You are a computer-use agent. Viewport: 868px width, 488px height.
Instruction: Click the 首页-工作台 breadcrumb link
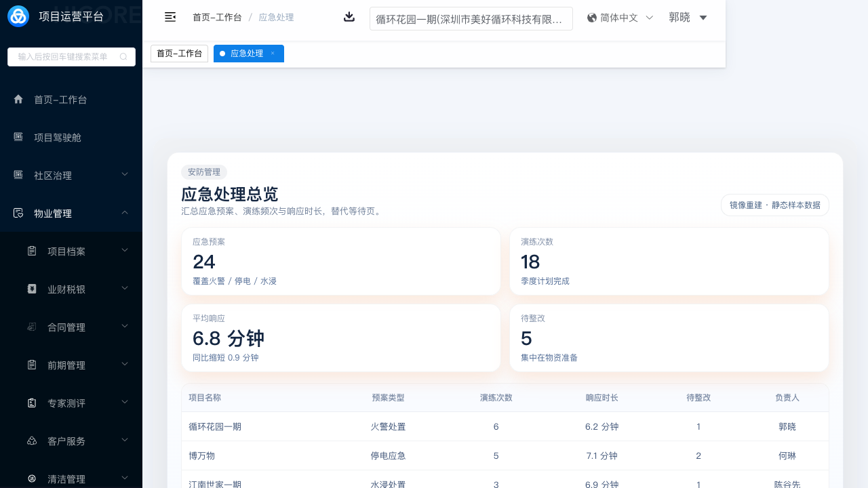[x=217, y=18]
